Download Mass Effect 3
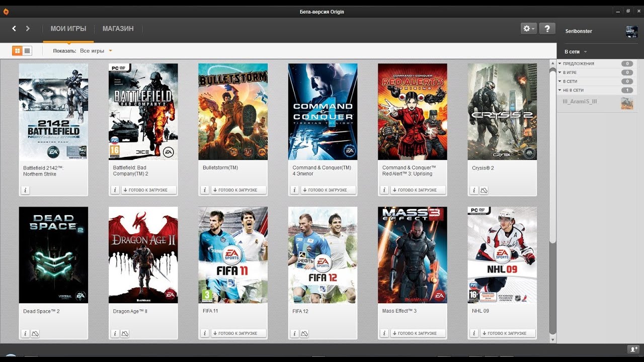This screenshot has height=362, width=644. [x=418, y=333]
